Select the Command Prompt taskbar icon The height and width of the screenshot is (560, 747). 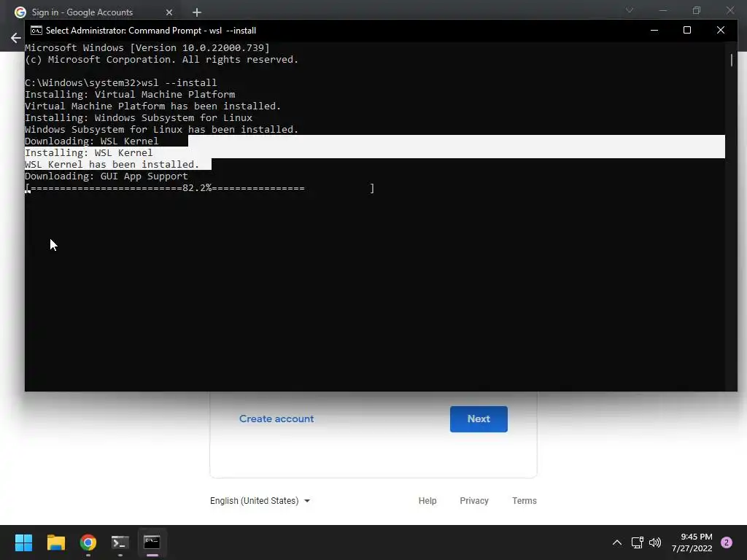152,542
